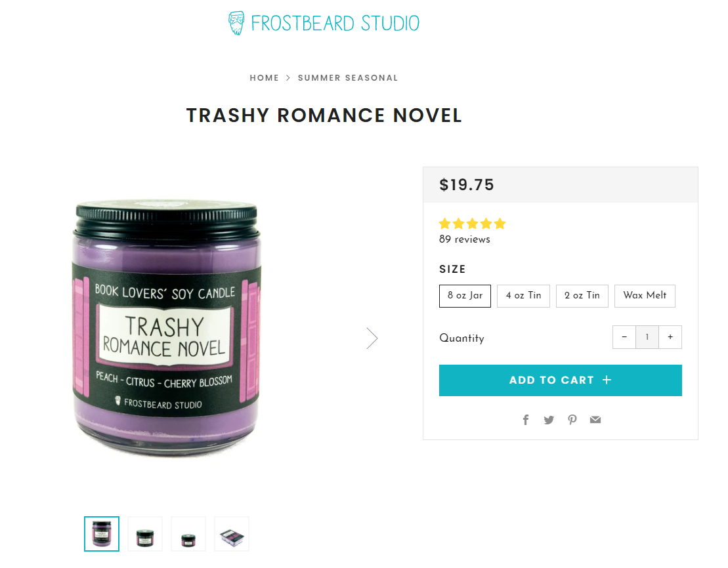View the wax melt thumbnail image
The image size is (728, 568).
click(x=232, y=534)
